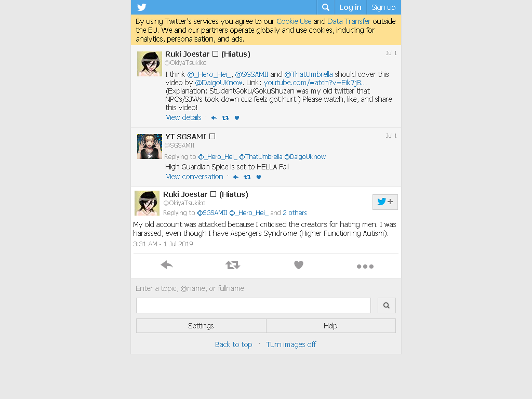Like the main tweet with heart icon
This screenshot has height=399, width=532.
[299, 265]
